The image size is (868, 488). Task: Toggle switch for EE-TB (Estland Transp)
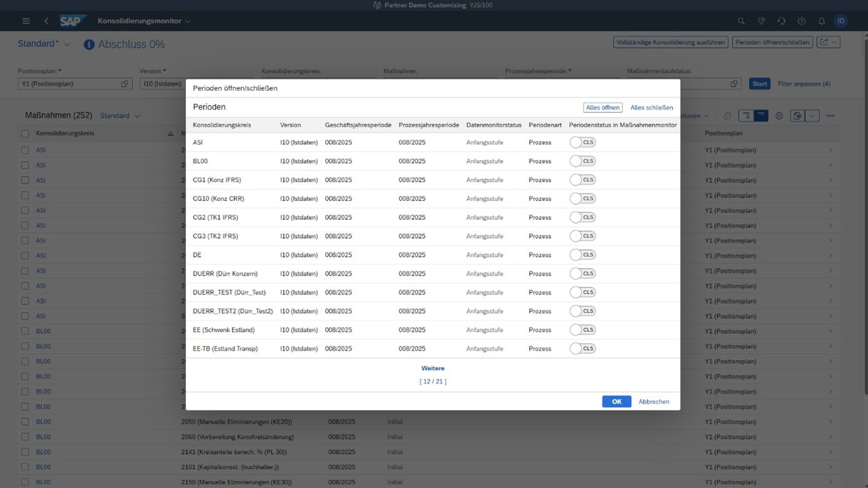pos(582,349)
